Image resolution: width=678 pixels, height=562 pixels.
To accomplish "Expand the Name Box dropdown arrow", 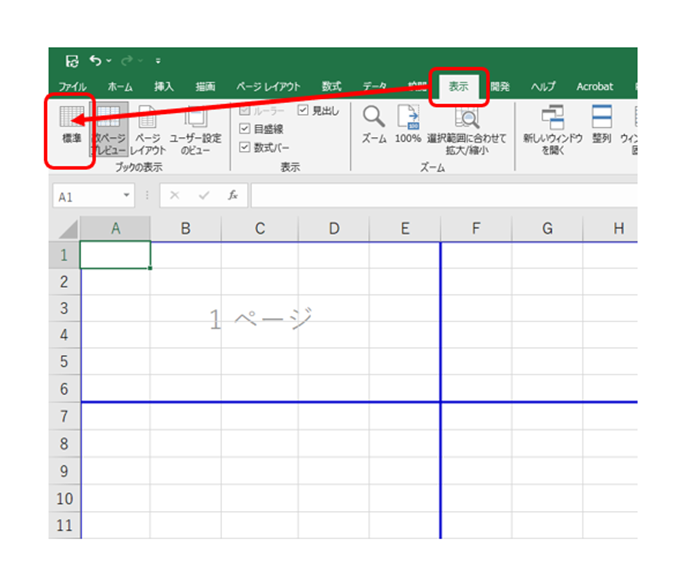I will coord(127,196).
